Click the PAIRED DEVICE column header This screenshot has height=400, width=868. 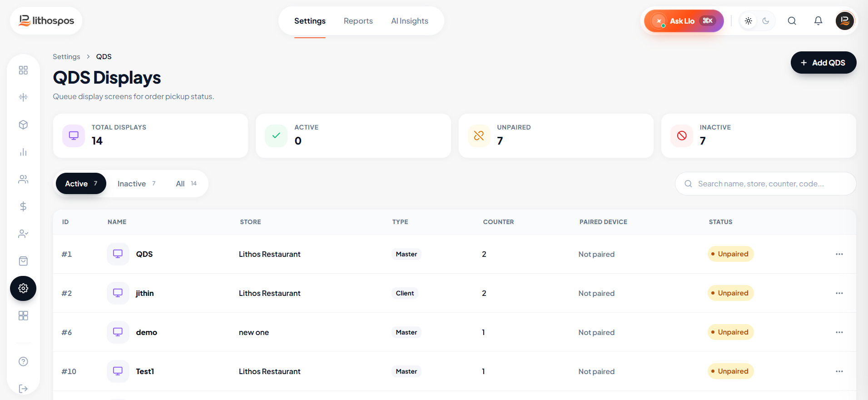point(603,222)
